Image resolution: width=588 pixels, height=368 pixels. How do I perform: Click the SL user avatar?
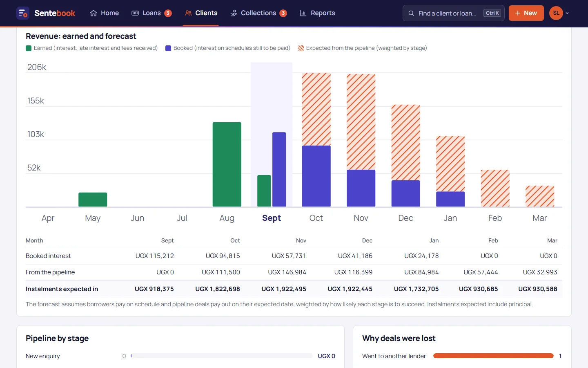pos(556,13)
